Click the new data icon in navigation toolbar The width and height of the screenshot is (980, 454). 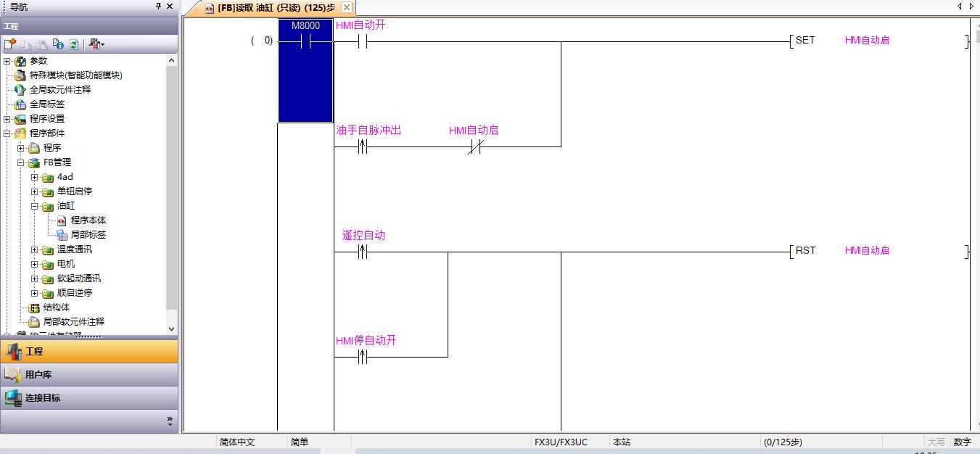click(x=10, y=44)
